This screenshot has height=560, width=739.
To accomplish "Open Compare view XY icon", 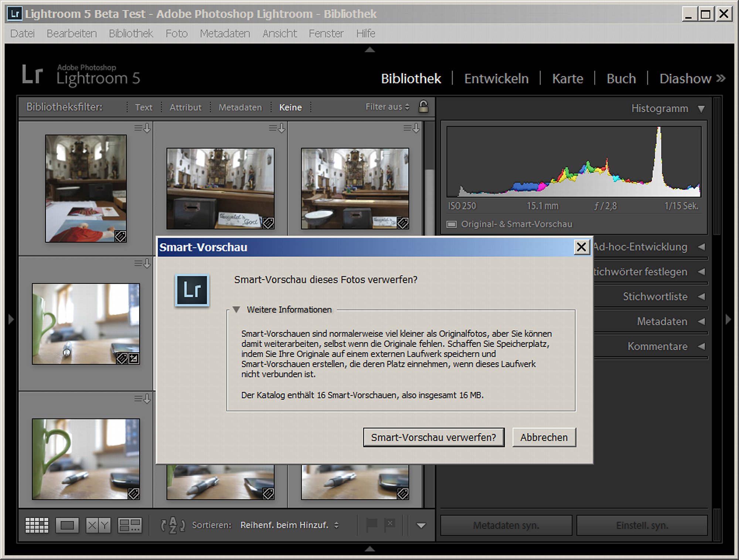I will [98, 525].
